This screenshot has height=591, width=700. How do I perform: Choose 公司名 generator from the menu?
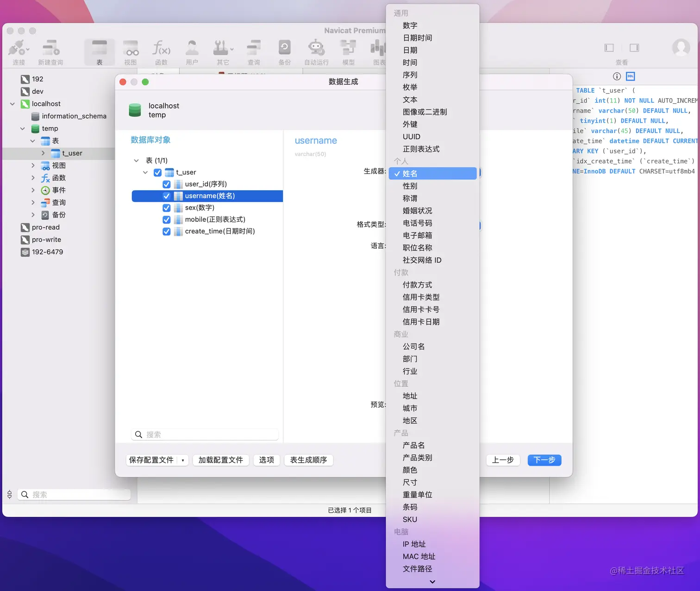click(432, 346)
